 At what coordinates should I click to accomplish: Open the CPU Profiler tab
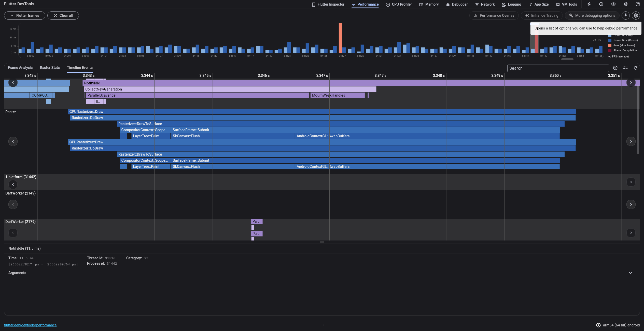point(399,4)
